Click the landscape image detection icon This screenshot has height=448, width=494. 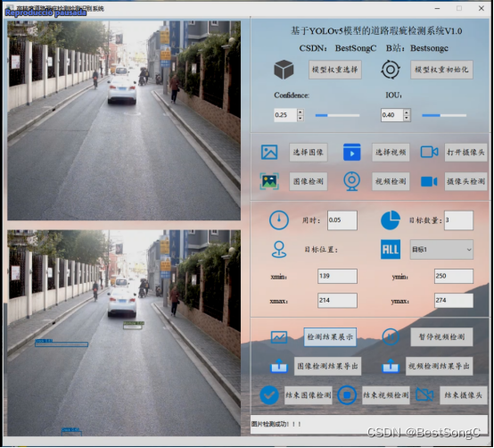(269, 181)
